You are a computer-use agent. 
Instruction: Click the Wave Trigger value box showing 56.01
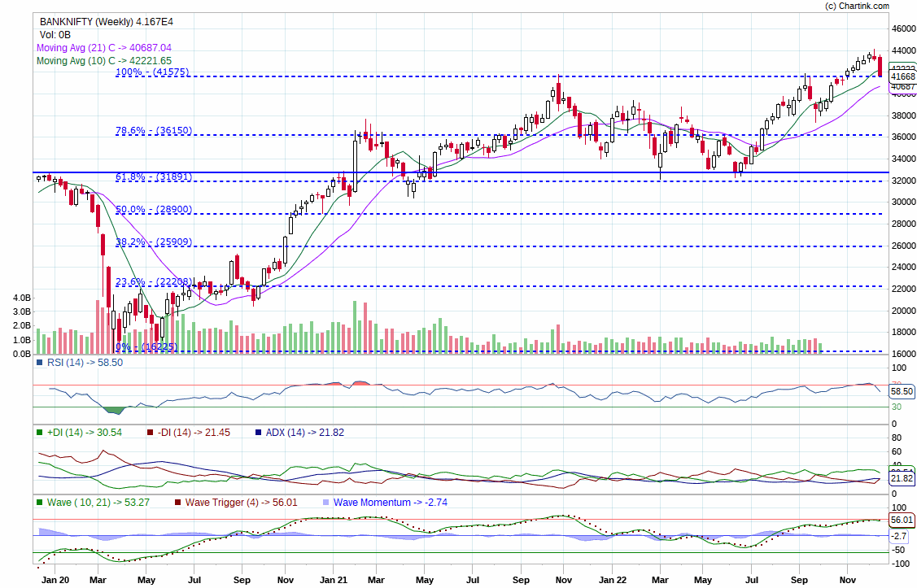click(902, 520)
